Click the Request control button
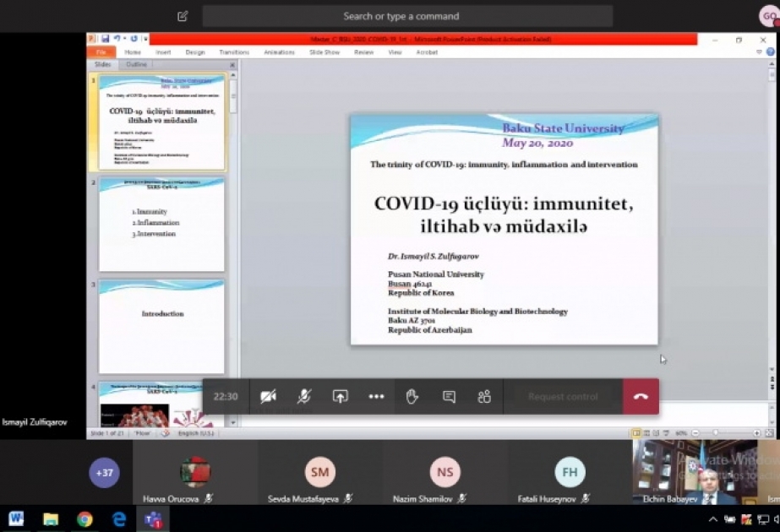The image size is (780, 532). coord(563,396)
